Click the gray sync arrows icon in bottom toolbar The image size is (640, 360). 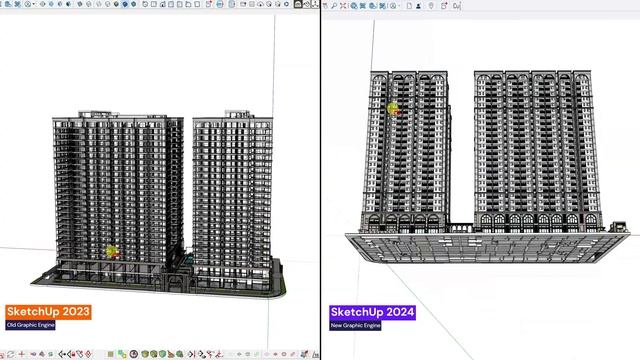click(x=11, y=354)
